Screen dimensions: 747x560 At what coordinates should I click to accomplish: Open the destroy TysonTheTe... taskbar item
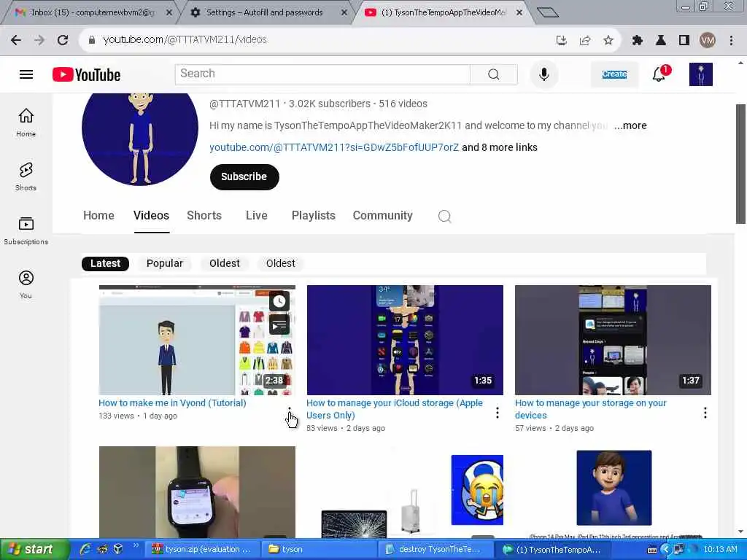click(x=436, y=550)
